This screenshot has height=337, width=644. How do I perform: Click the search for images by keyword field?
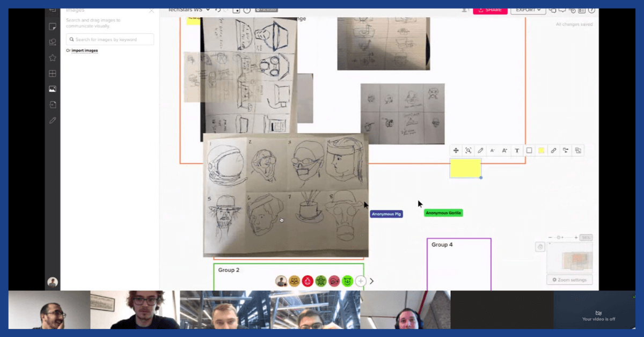pos(110,39)
